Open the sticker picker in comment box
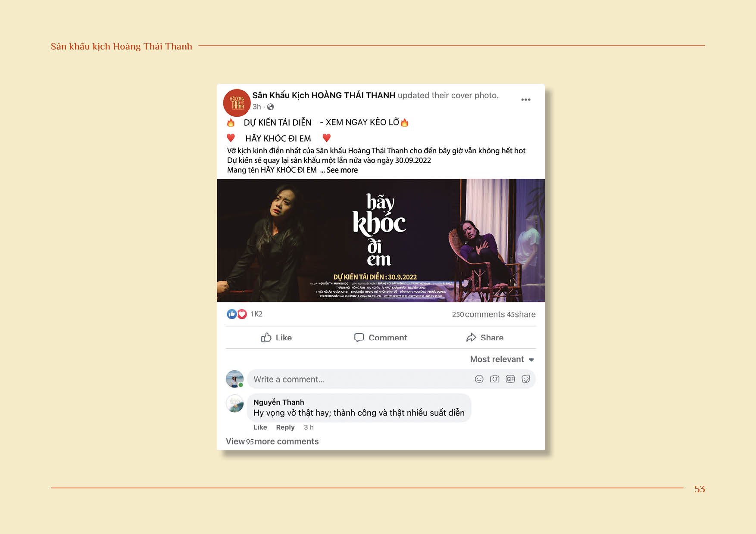This screenshot has width=756, height=534. (525, 379)
